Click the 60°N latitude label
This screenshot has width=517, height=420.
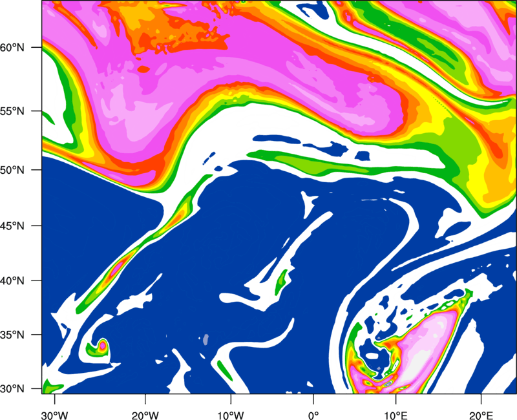pos(12,47)
